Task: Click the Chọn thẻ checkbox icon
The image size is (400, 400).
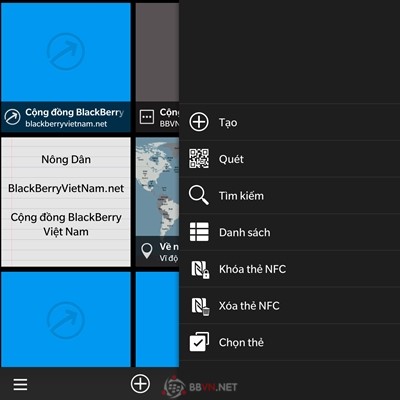Action: tap(199, 342)
